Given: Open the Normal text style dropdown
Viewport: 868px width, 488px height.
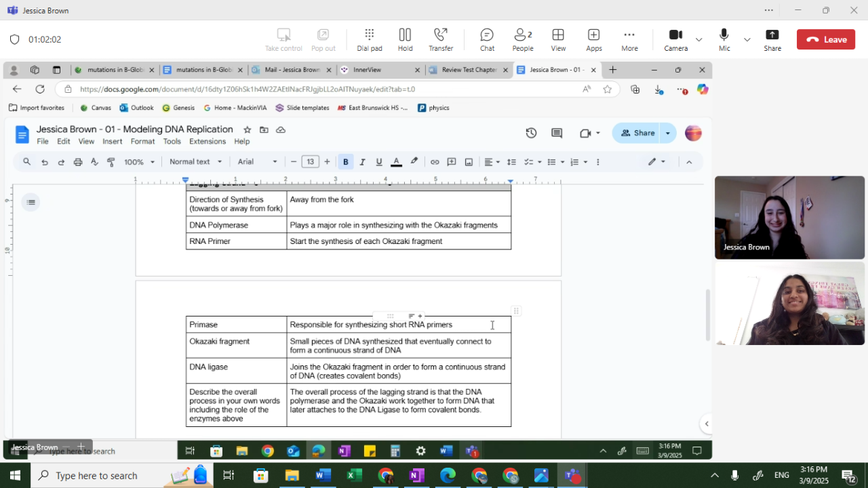Looking at the screenshot, I should (x=195, y=162).
